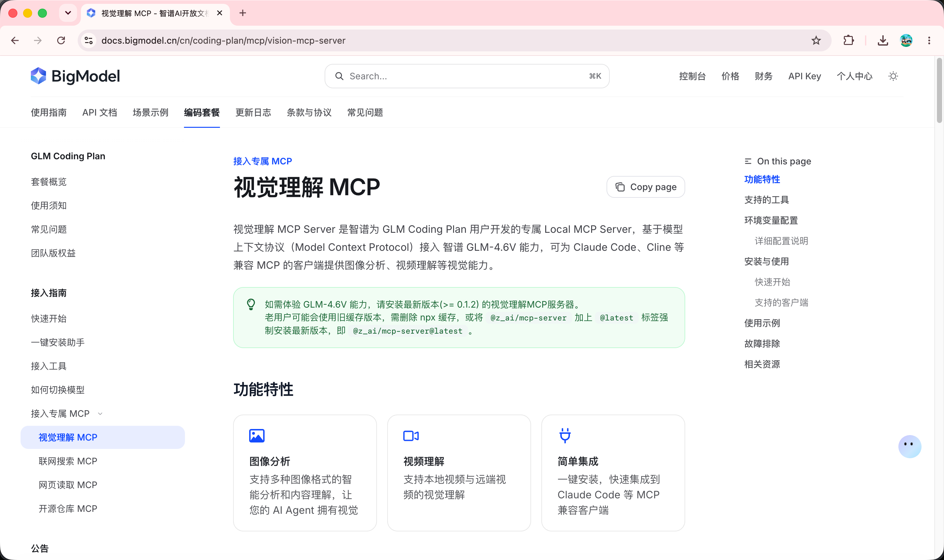944x560 pixels.
Task: Jump to 支持的客户端 subsection
Action: [782, 303]
